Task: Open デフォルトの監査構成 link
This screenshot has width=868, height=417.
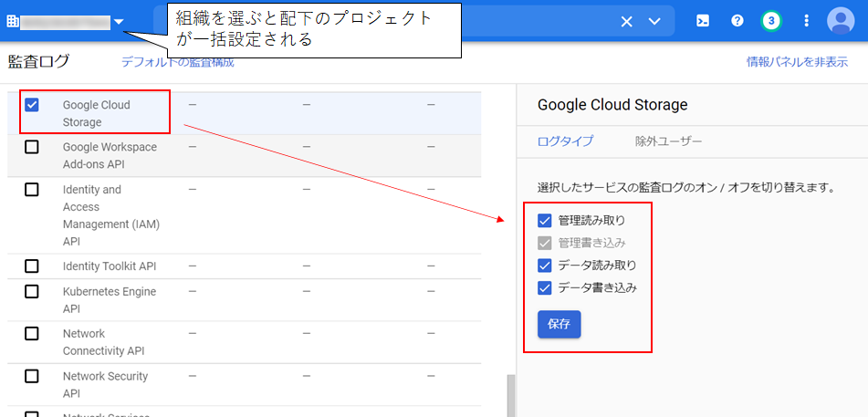Action: (x=178, y=62)
